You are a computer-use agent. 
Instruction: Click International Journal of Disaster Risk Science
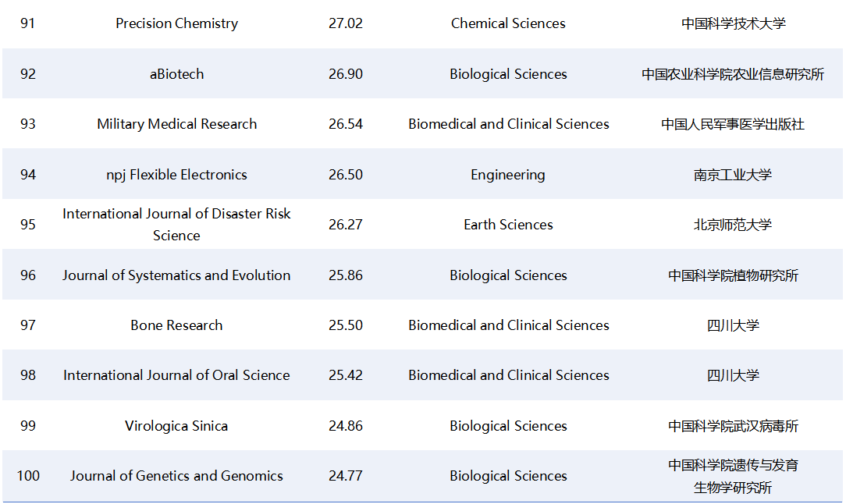coord(176,225)
